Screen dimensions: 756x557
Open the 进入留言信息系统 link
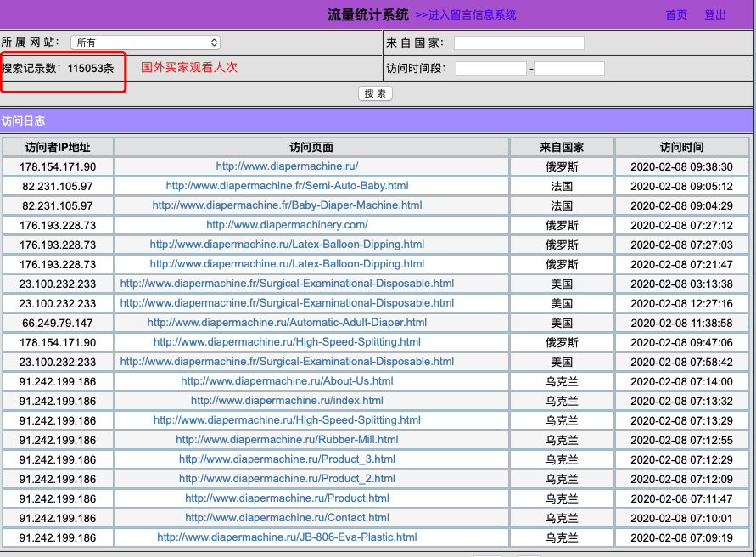[466, 15]
